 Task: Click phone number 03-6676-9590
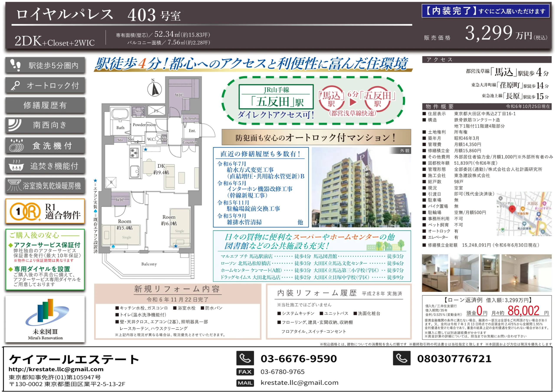[x=299, y=358]
